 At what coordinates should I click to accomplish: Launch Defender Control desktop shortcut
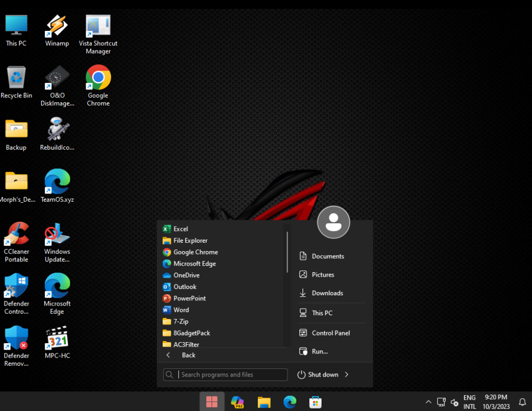point(16,294)
